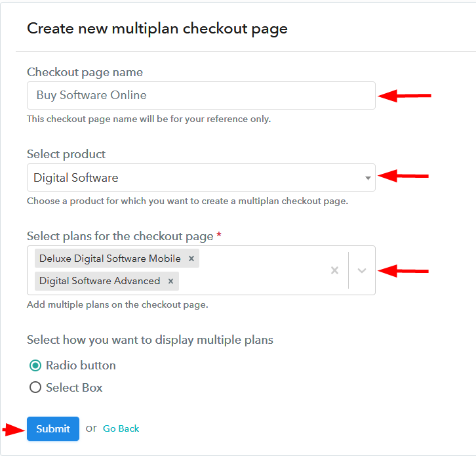
Task: Remove the Deluxe Digital Software Mobile plan tag
Action: tap(191, 259)
